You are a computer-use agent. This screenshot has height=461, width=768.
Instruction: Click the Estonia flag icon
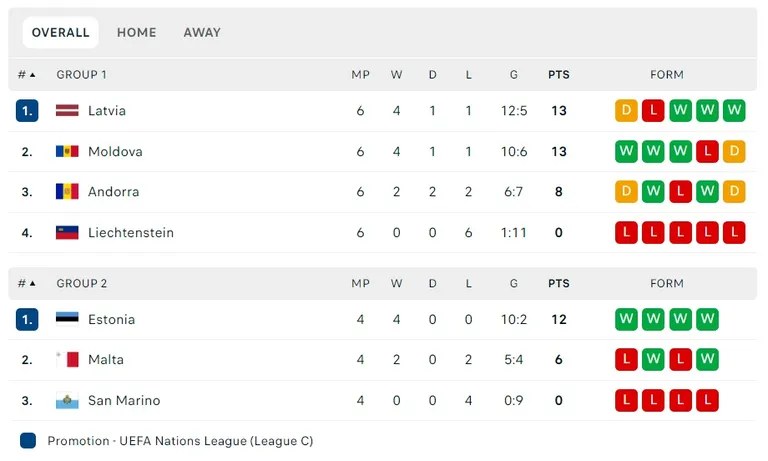[x=67, y=319]
